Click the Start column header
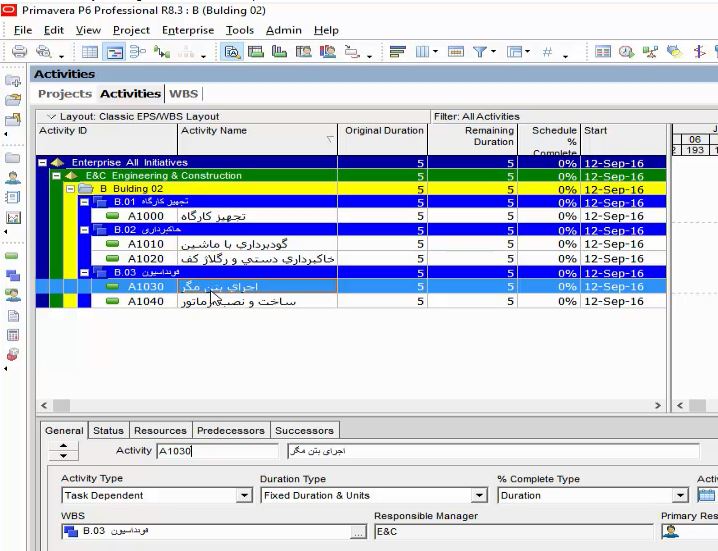Viewport: 718px width, 551px height. click(623, 139)
